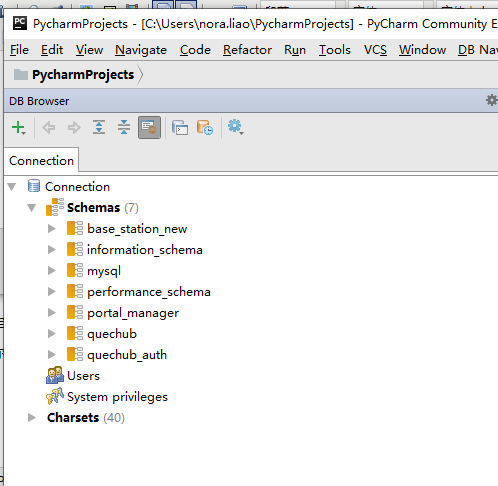Open the DB Browser toolbar settings gear
The width and height of the screenshot is (498, 486).
click(235, 127)
